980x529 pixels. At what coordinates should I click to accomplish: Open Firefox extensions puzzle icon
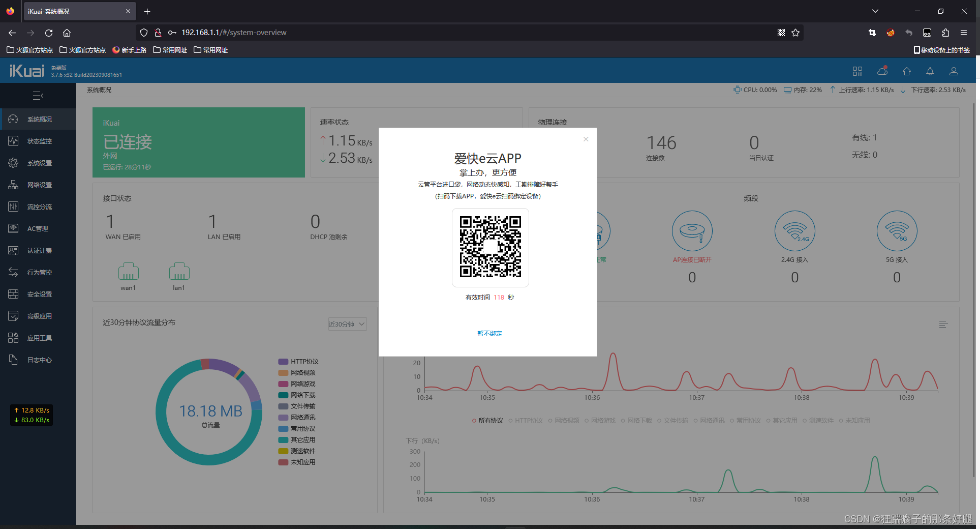click(x=945, y=33)
